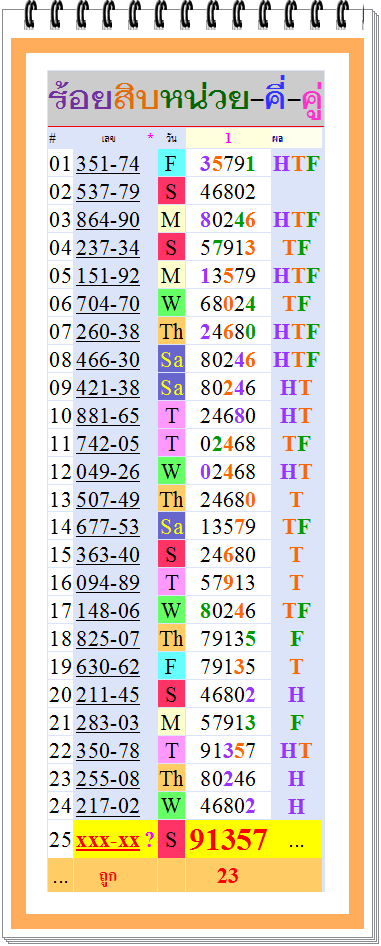The height and width of the screenshot is (946, 381).
Task: Click the link 630-62
Action: 108,667
